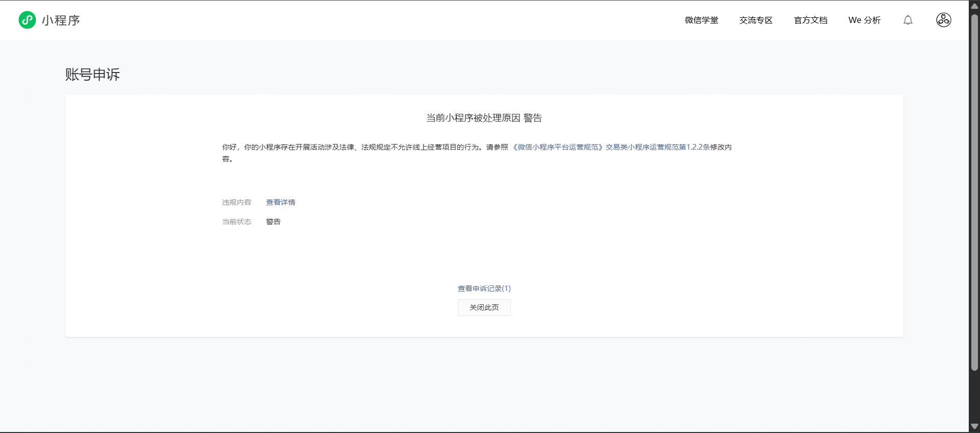Go to 微信学堂
The image size is (980, 433).
click(x=701, y=20)
